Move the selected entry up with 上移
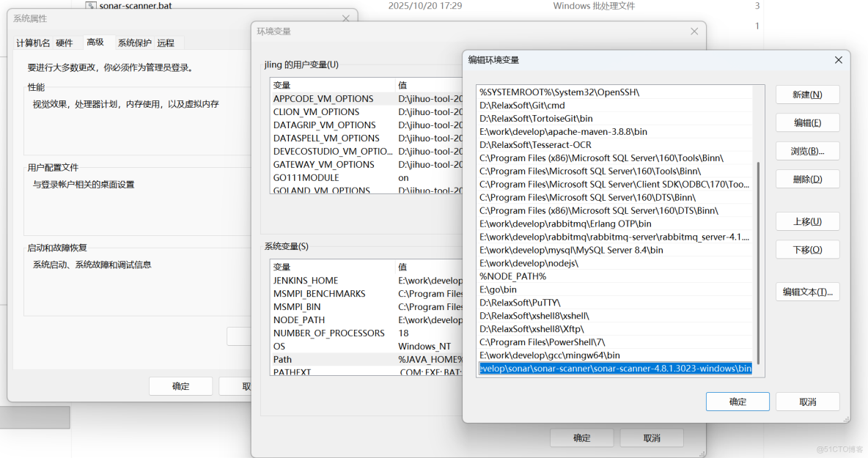868x458 pixels. pyautogui.click(x=807, y=221)
